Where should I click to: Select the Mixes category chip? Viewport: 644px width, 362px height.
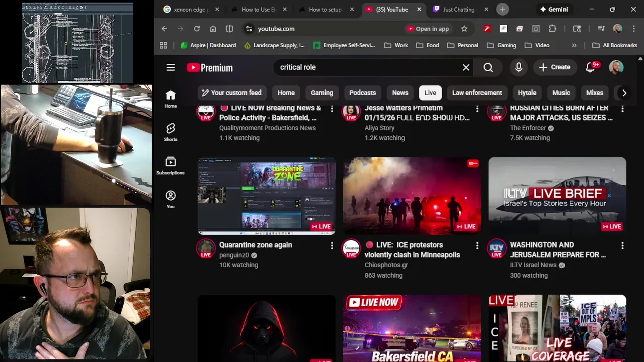coord(595,93)
